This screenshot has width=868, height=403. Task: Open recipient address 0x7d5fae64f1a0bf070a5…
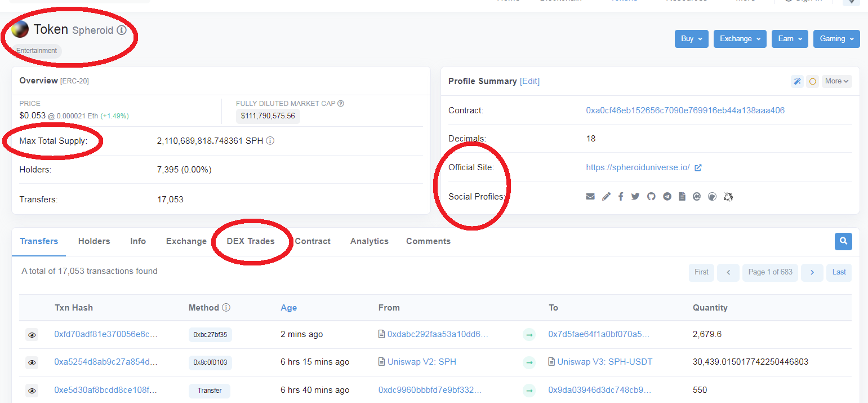599,334
